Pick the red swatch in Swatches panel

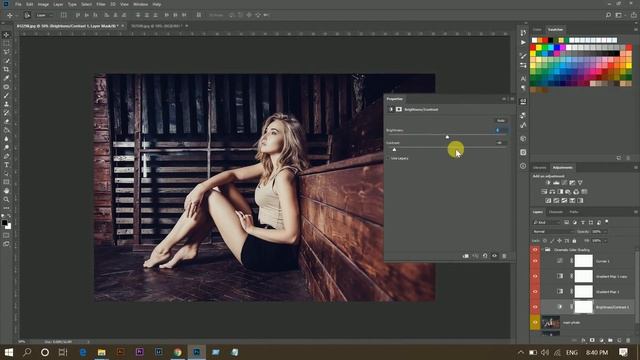[x=533, y=48]
